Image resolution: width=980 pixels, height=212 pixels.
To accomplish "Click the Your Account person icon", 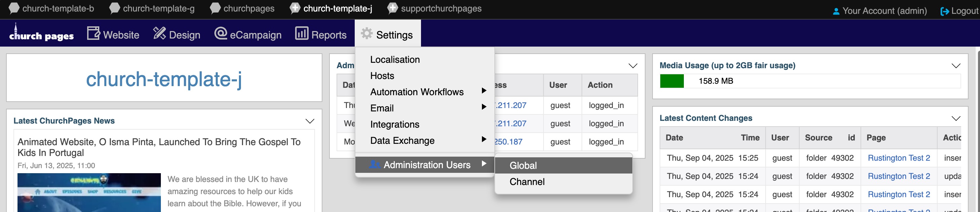I will [836, 11].
